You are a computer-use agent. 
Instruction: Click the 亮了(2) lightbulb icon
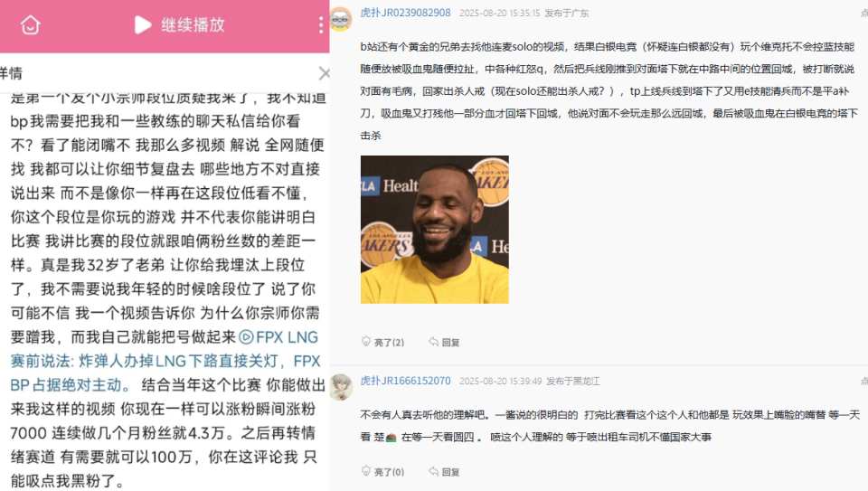[366, 342]
